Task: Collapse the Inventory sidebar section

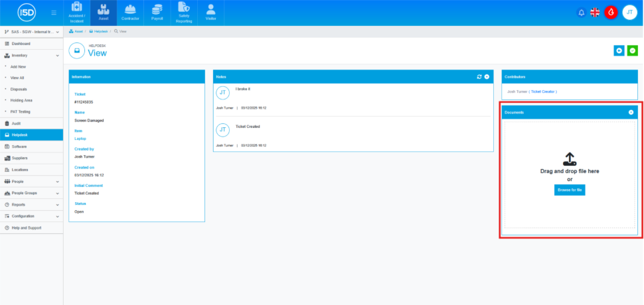Action: coord(57,55)
